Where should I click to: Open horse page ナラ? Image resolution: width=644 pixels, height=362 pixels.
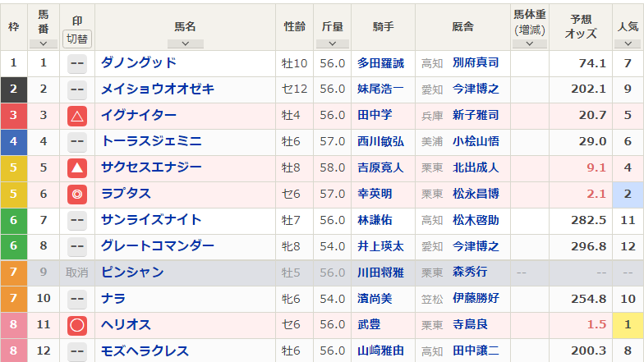113,299
